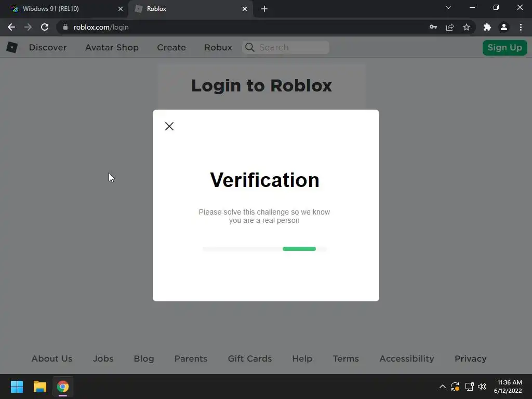The width and height of the screenshot is (532, 399).
Task: Close the Wibdows 91 (REL10) tab
Action: click(121, 9)
